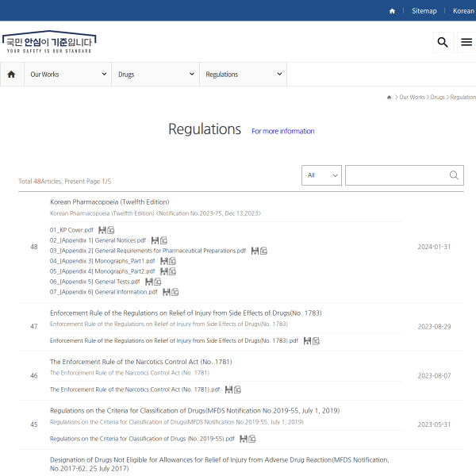Download 02 General Notices.pdf via its save icon
Screen dimensions: 476x476
(155, 240)
